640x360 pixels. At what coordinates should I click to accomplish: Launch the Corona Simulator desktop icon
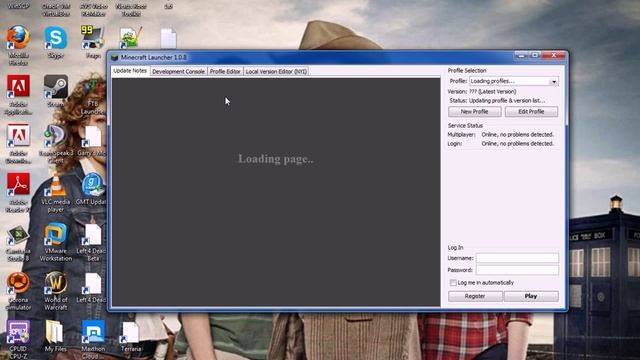point(18,284)
